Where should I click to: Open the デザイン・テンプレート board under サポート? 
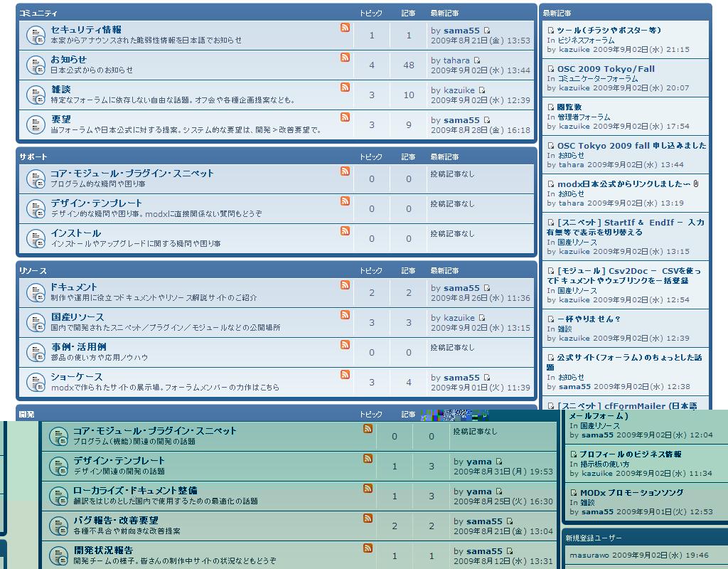[x=96, y=203]
